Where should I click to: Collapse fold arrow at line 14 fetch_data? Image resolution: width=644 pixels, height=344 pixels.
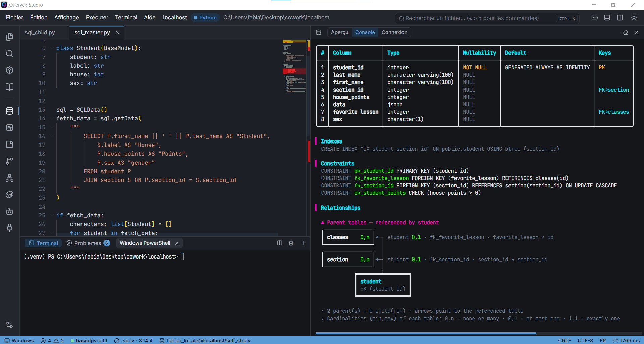(52, 118)
